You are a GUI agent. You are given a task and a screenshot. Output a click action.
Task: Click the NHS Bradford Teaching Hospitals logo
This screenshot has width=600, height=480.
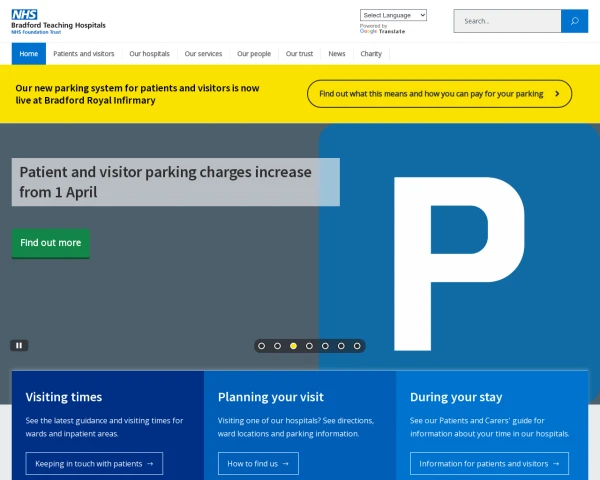[58, 22]
